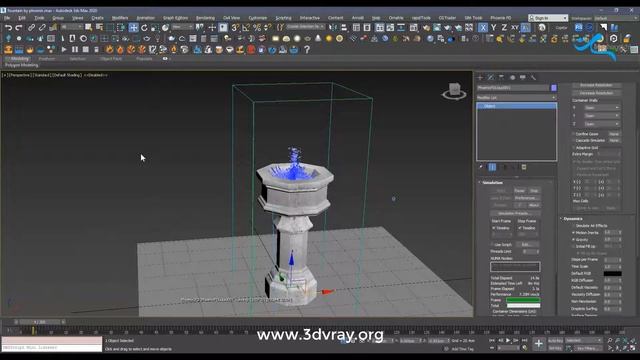The width and height of the screenshot is (640, 360).
Task: Enable Simulate Air Effects checkbox
Action: coord(573,226)
